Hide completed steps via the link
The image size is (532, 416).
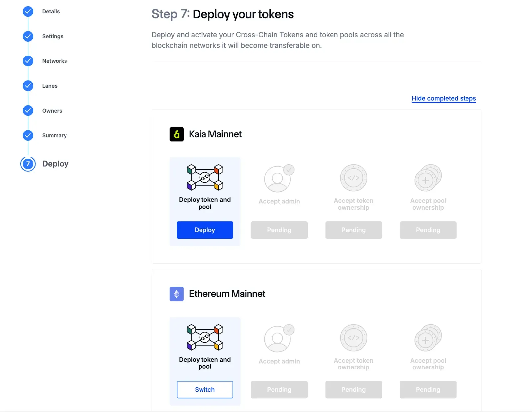coord(444,98)
